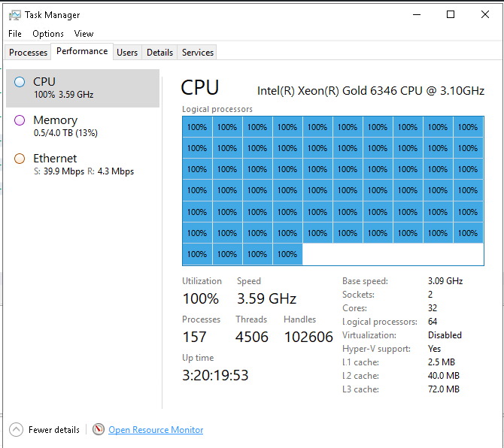Image resolution: width=504 pixels, height=448 pixels.
Task: Open the File menu
Action: coord(15,34)
